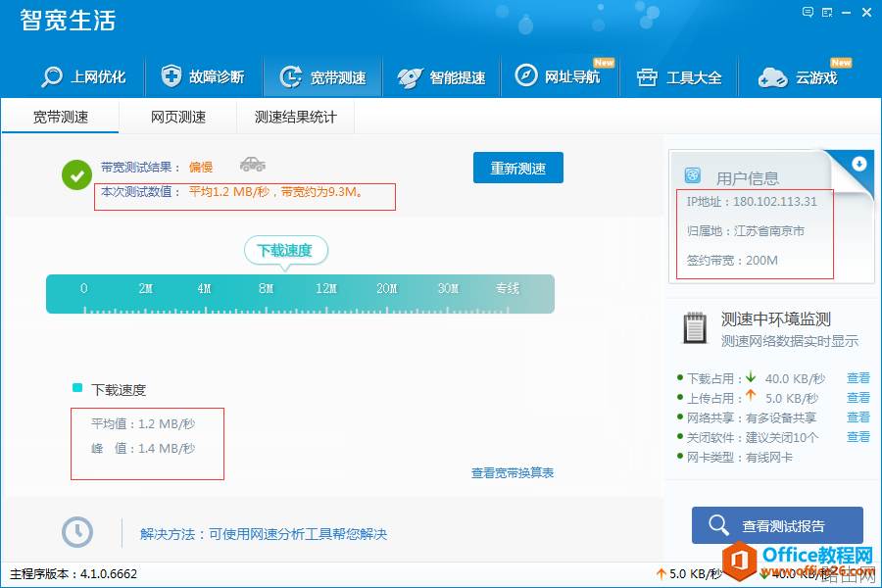Click the 主程序版本 4.1.0.6662 status text
882x588 pixels.
73,574
